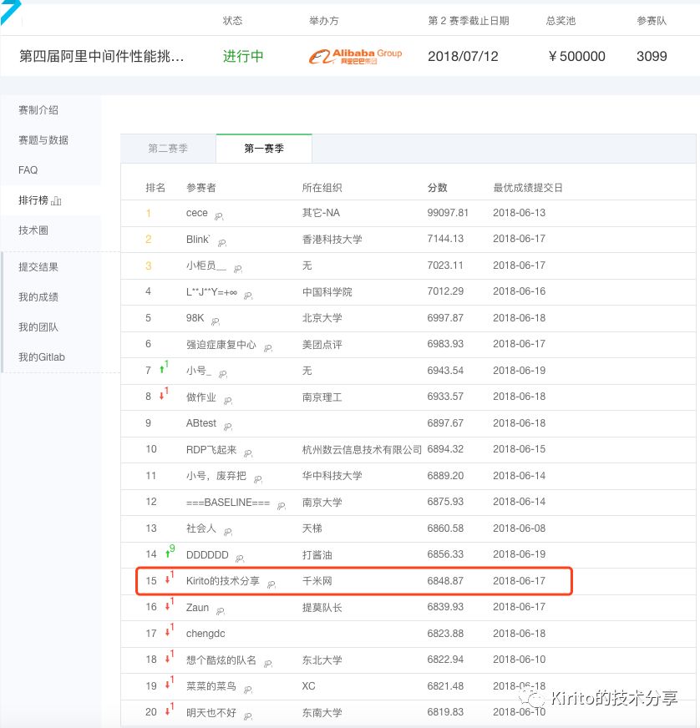Click the prize pool ¥500000
Image resolution: width=700 pixels, height=728 pixels.
coord(576,57)
